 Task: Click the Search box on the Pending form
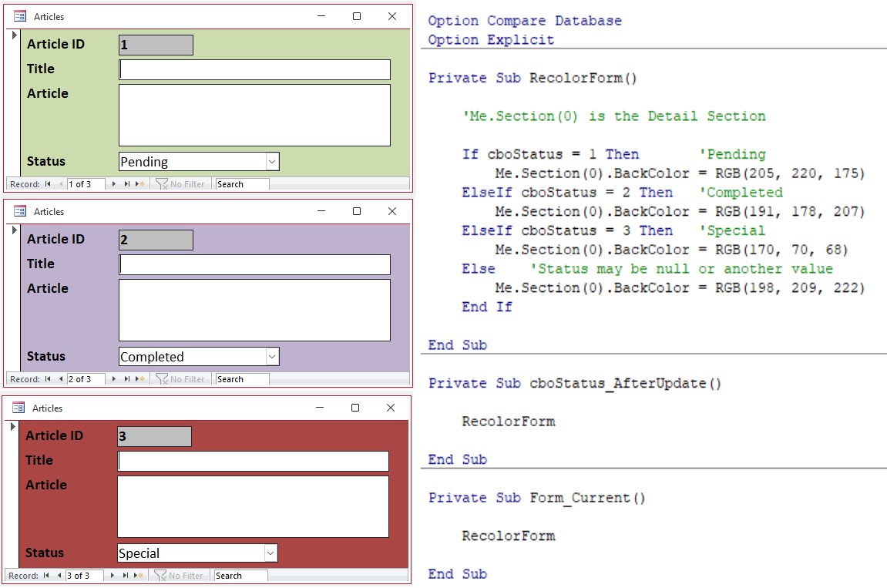[x=239, y=184]
